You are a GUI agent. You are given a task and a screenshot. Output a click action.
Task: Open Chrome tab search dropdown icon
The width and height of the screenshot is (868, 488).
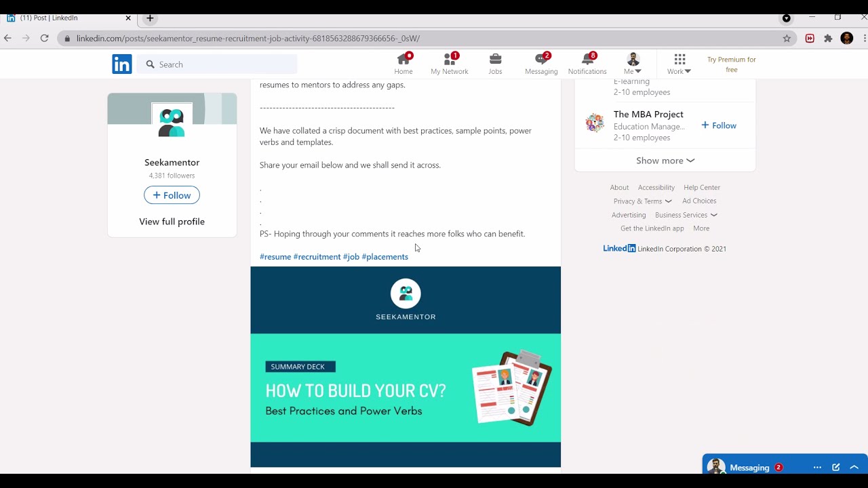[787, 18]
